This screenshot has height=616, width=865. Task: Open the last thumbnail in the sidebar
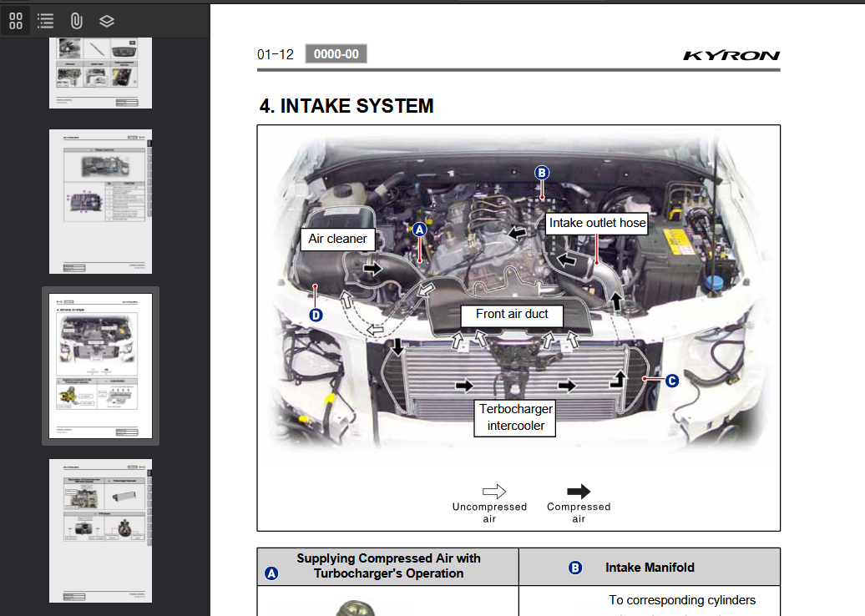point(100,531)
